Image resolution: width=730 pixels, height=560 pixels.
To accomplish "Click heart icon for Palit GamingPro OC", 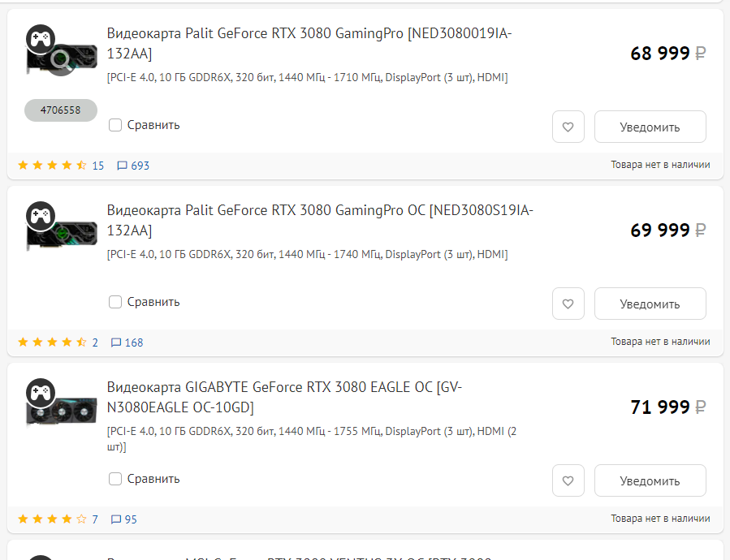I will [x=568, y=304].
